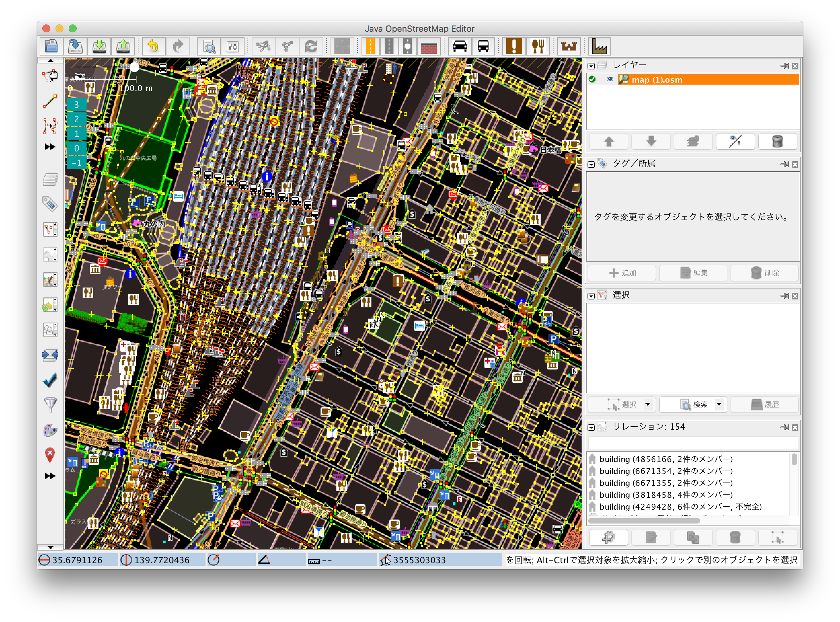Image resolution: width=840 pixels, height=622 pixels.
Task: Click the horizontal scrollbar in relation list
Action: coord(644,521)
